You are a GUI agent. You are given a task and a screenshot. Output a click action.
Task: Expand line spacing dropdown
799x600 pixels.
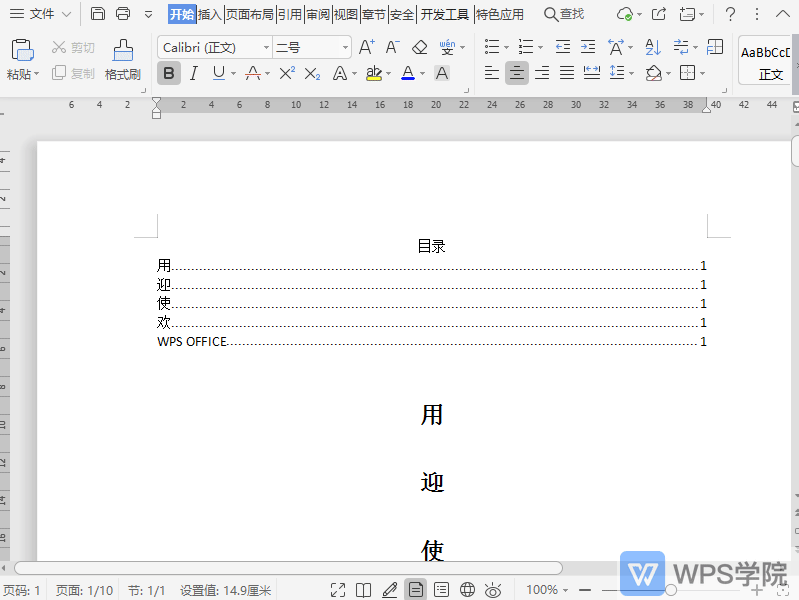(632, 73)
